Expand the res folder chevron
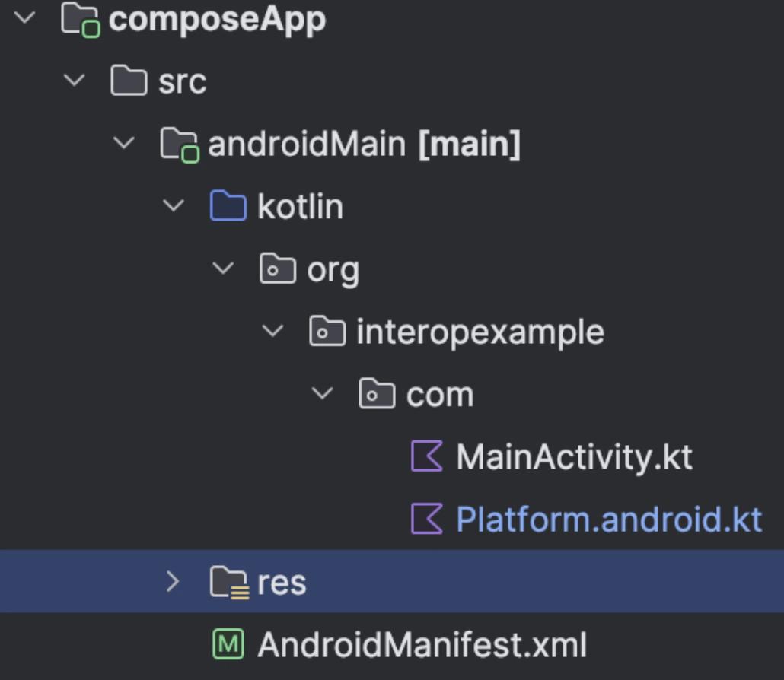This screenshot has height=680, width=784. (x=174, y=582)
